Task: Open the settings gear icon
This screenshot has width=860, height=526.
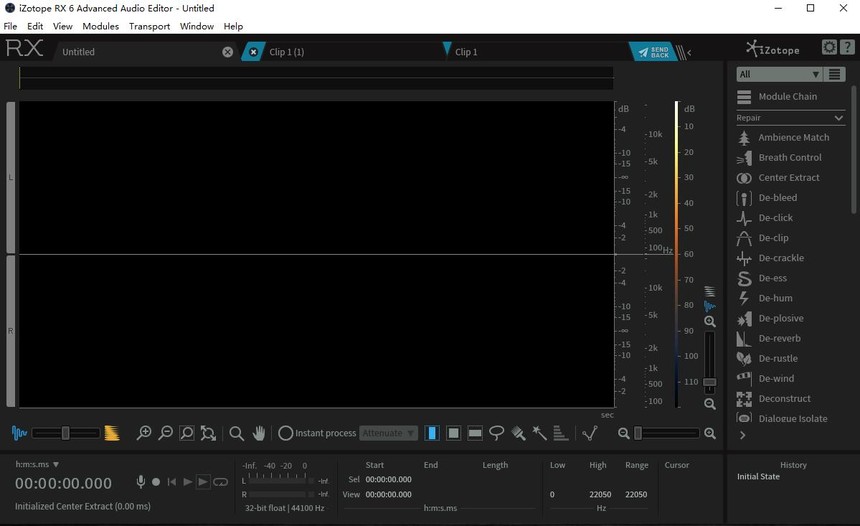Action: coord(829,48)
